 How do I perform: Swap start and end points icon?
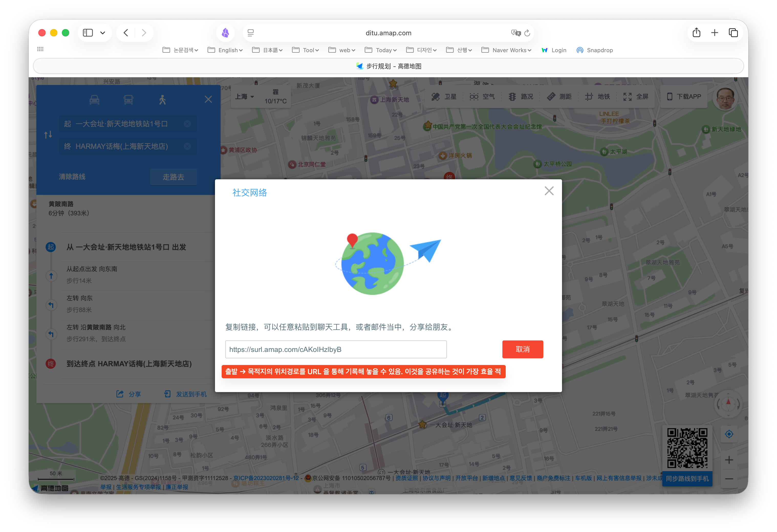pyautogui.click(x=48, y=135)
